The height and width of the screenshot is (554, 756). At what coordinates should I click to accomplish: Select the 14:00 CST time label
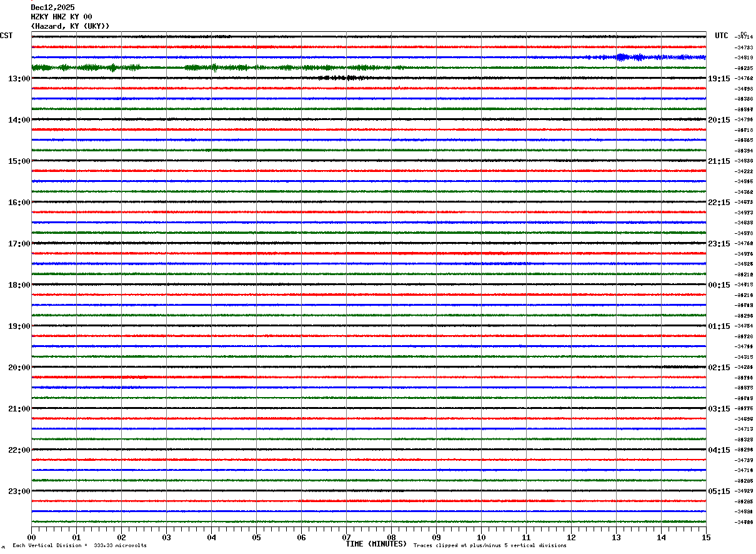click(x=19, y=120)
